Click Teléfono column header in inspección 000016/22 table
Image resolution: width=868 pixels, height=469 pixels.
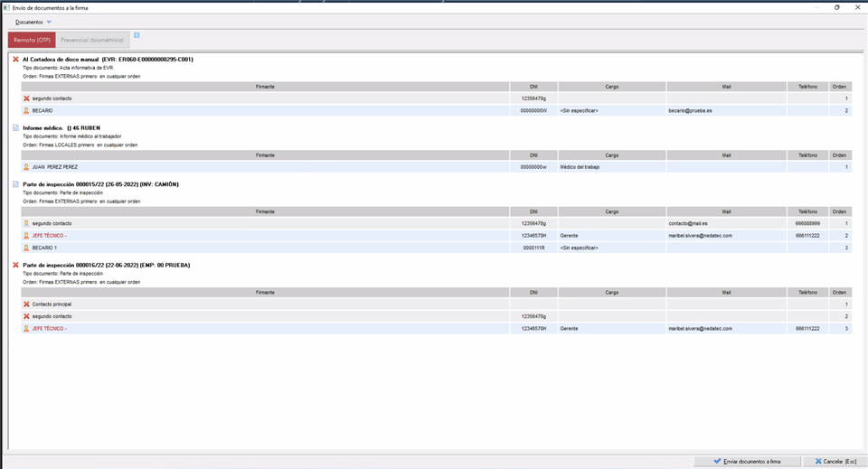[807, 293]
